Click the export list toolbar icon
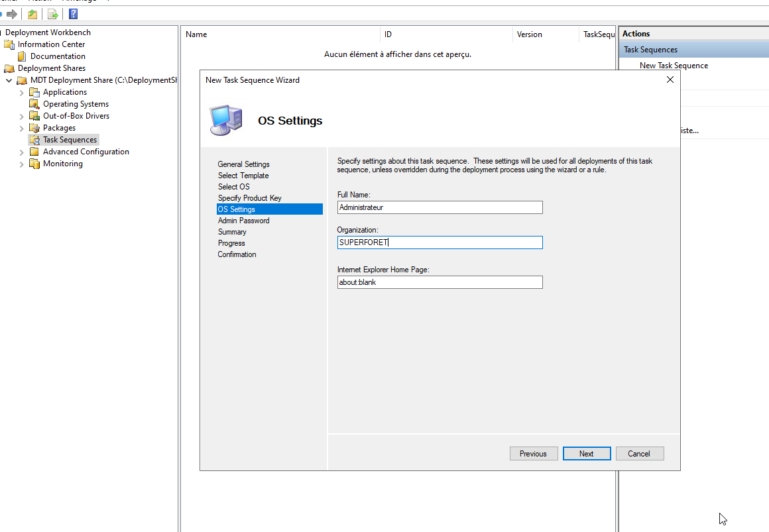 52,14
